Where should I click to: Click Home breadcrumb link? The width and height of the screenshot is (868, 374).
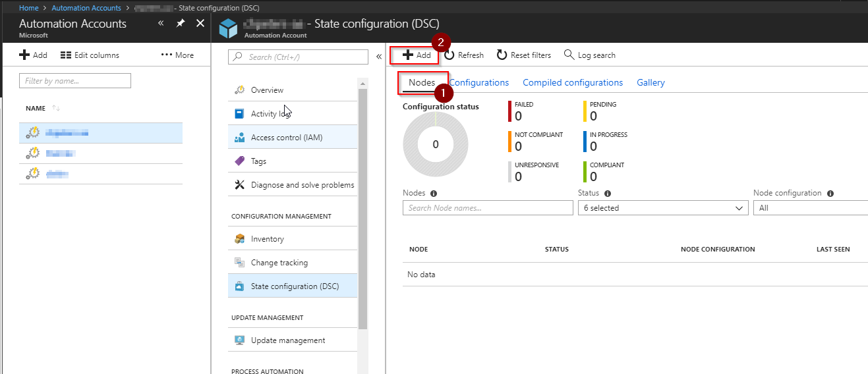(x=28, y=8)
